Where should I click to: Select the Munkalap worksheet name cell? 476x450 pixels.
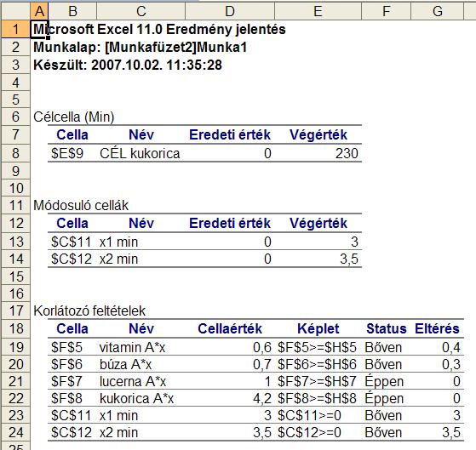(141, 48)
